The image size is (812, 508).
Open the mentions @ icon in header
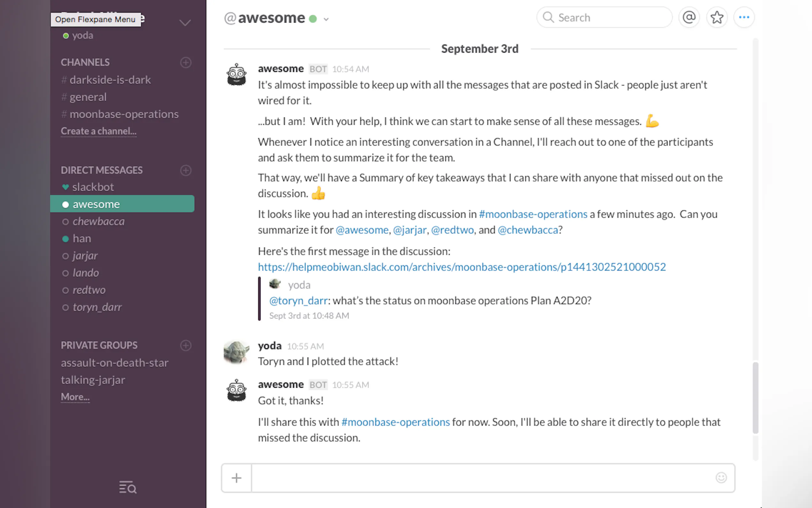689,17
